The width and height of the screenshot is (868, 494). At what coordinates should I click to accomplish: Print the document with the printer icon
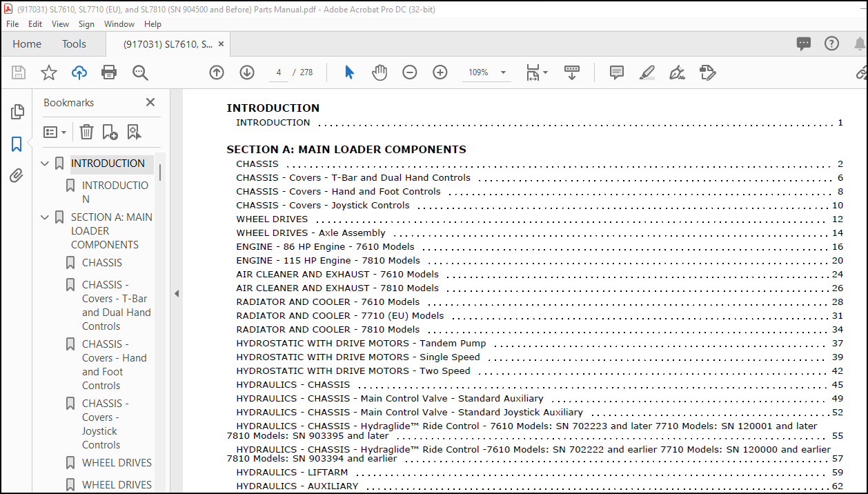point(109,72)
